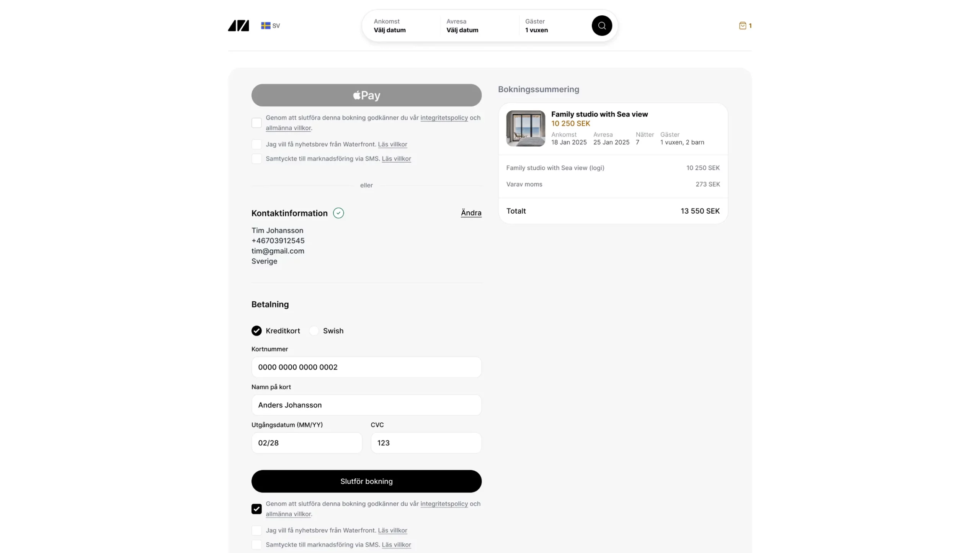Click the site logo in the header

pyautogui.click(x=238, y=26)
